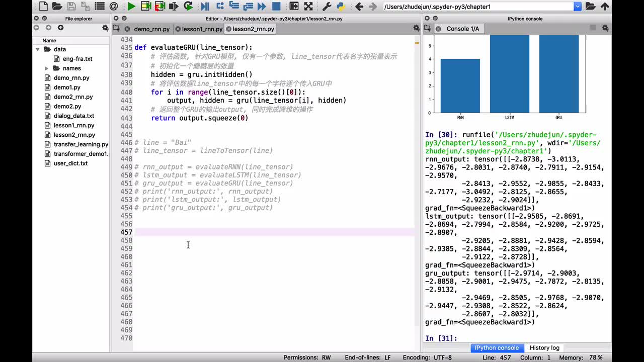The image size is (644, 362).
Task: Go to the previous folder in File explorer
Action: coord(36,28)
